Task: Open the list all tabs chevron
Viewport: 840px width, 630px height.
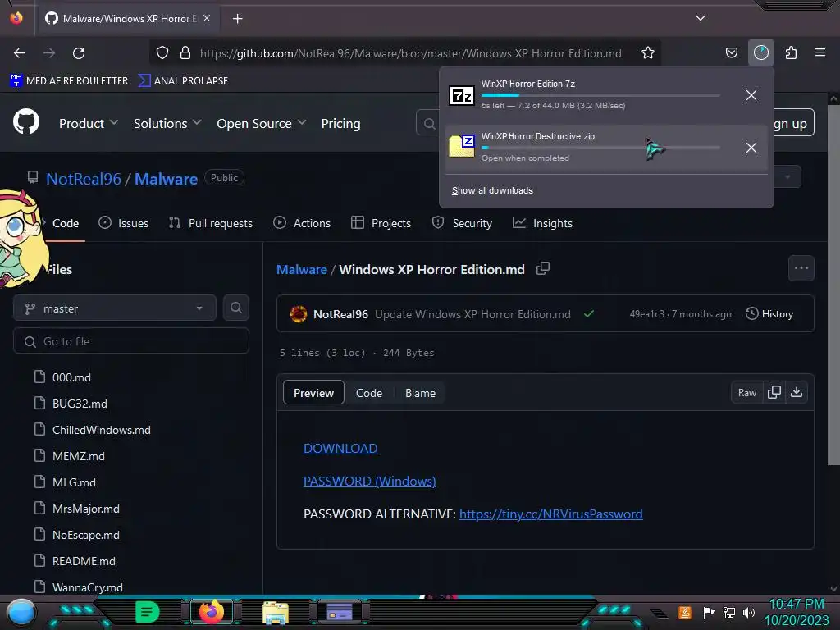Action: click(x=701, y=18)
